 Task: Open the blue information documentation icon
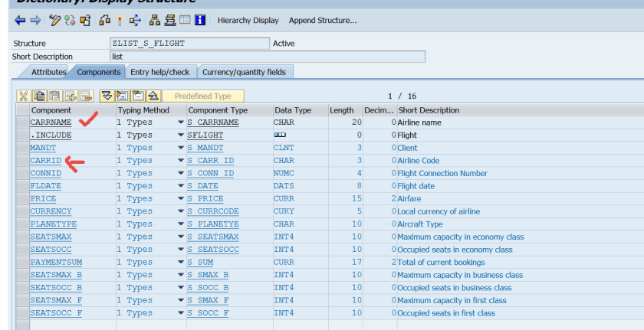coord(200,20)
